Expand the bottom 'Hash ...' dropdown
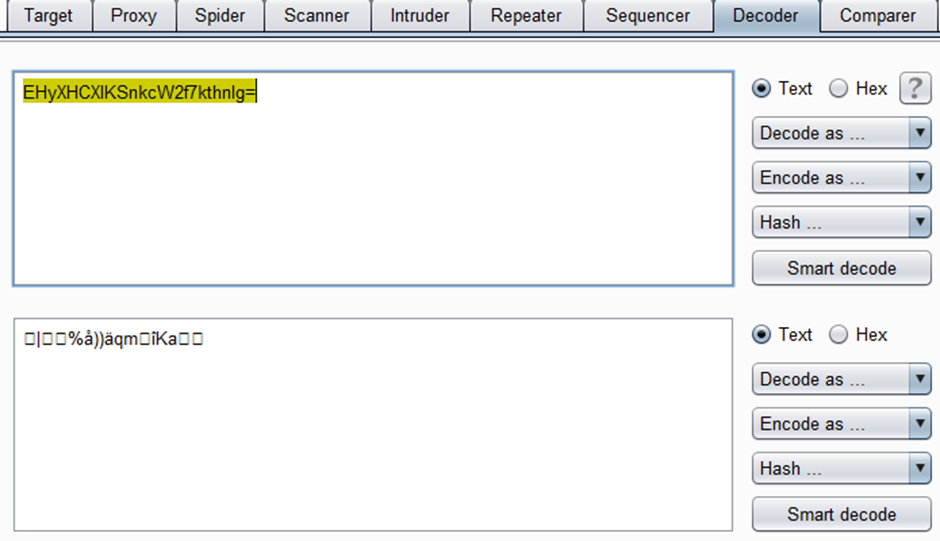 point(842,468)
